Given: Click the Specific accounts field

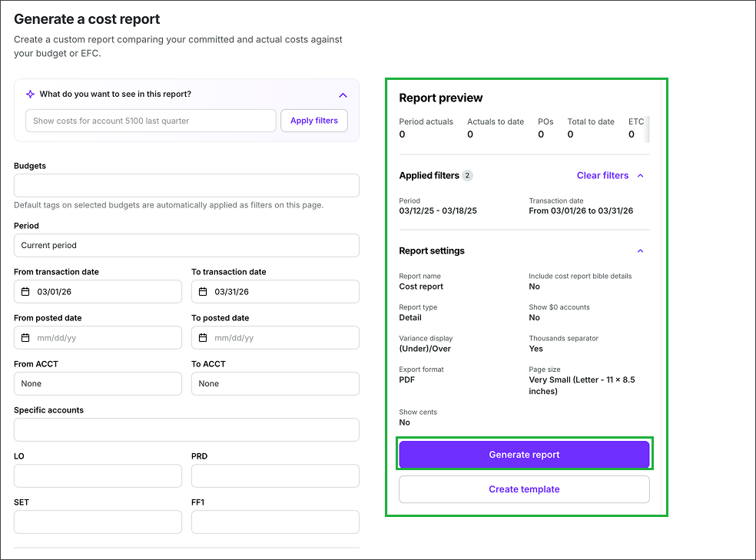Looking at the screenshot, I should [x=187, y=430].
